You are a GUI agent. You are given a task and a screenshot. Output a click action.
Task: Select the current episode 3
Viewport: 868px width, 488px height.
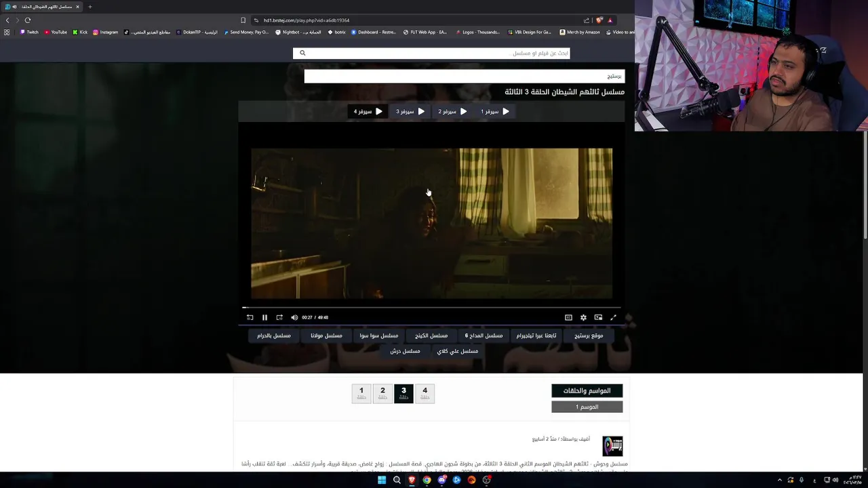pyautogui.click(x=403, y=393)
